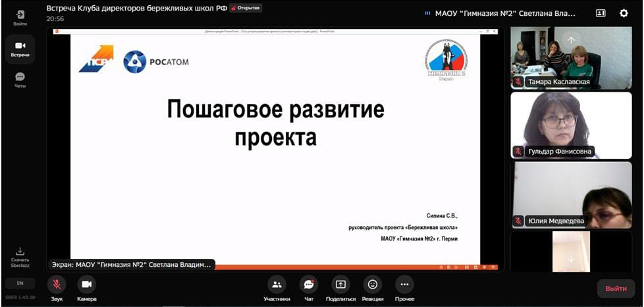This screenshot has width=644, height=307.
Task: Select Юлия Медведева's video tile
Action: click(571, 194)
